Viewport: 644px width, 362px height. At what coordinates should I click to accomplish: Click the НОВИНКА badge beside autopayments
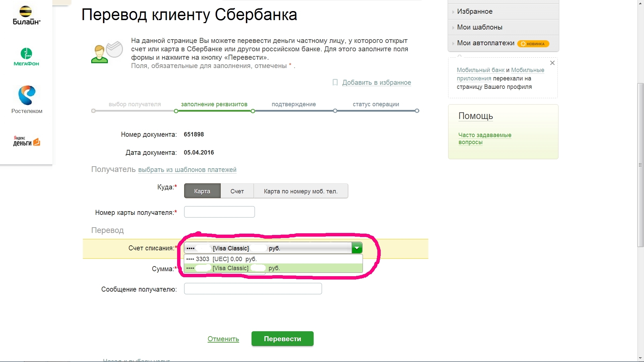tap(533, 44)
